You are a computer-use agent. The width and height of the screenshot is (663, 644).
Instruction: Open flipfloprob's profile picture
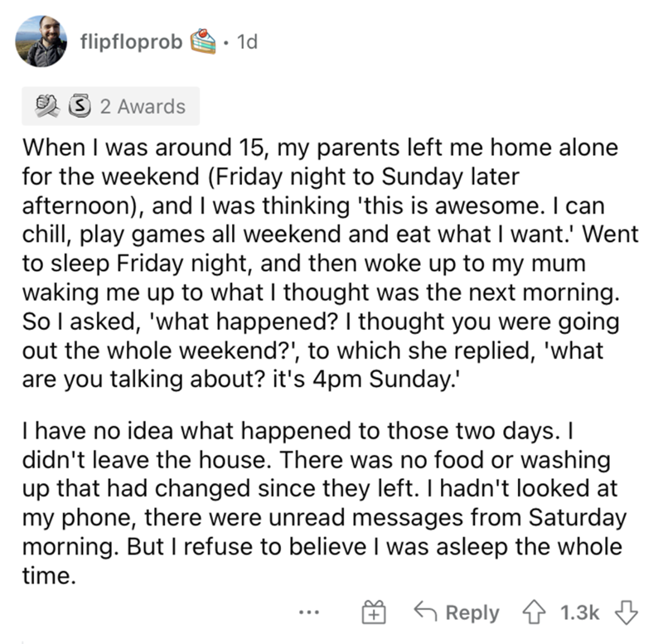(x=41, y=41)
